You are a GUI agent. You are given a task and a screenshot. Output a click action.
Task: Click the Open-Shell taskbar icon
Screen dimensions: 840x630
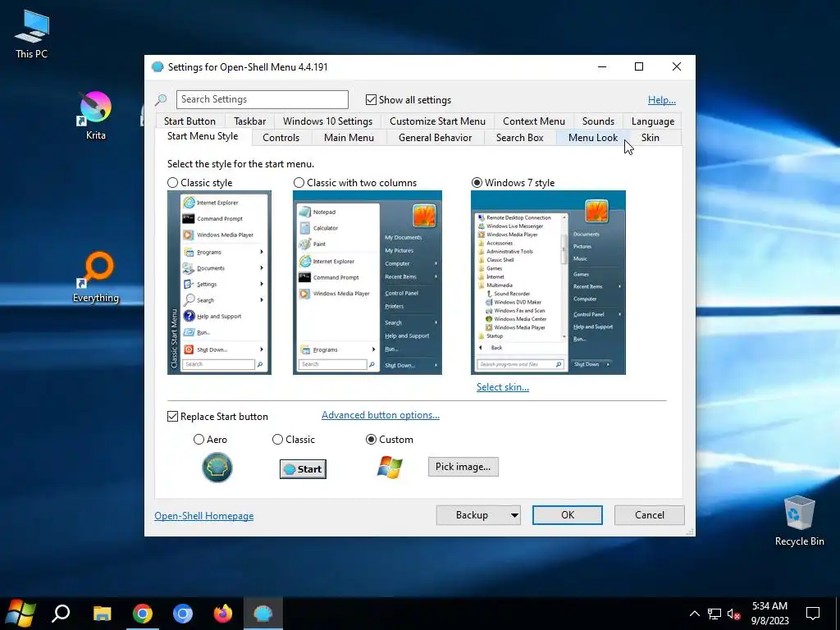click(x=263, y=614)
